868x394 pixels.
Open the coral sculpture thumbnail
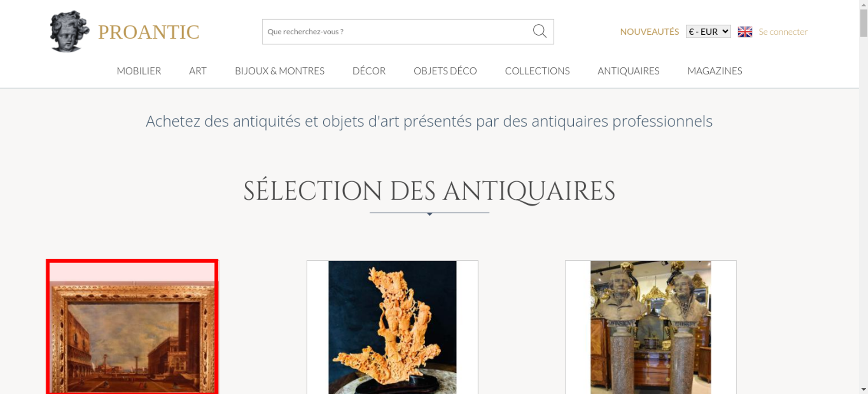pos(392,327)
